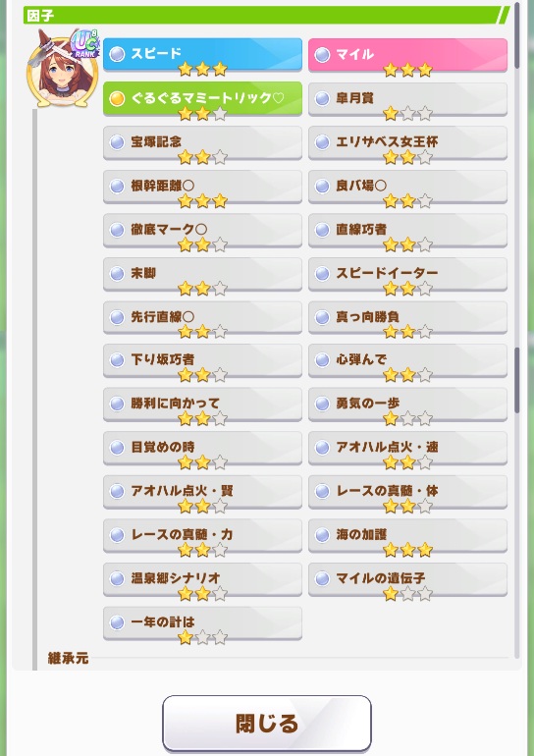The height and width of the screenshot is (756, 534).
Task: Select the 一年の計は factor
Action: tap(202, 623)
